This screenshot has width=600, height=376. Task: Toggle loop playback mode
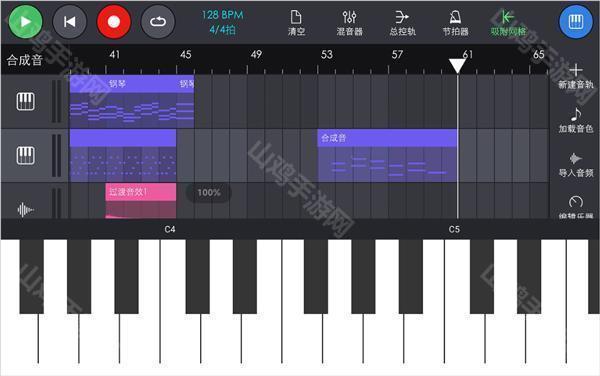click(x=158, y=22)
